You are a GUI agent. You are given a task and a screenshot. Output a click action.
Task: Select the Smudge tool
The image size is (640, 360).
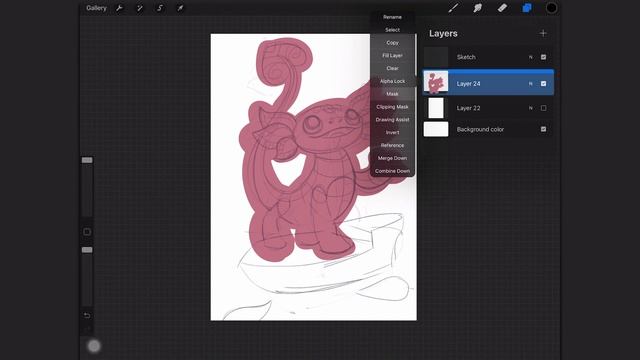[478, 8]
